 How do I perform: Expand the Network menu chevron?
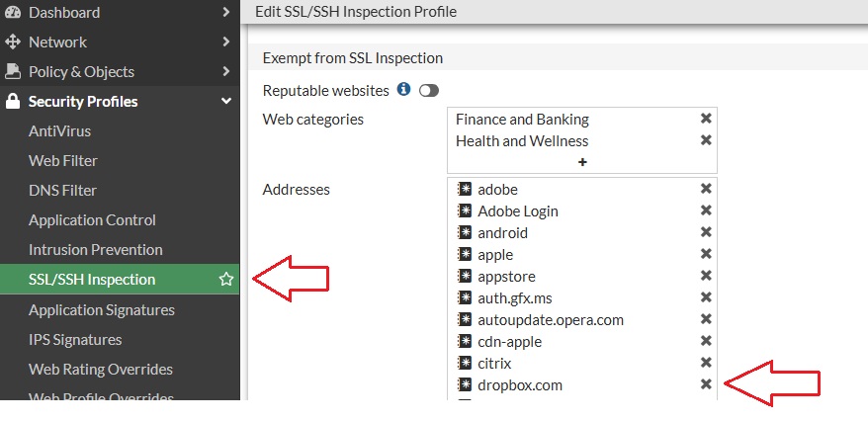[225, 42]
